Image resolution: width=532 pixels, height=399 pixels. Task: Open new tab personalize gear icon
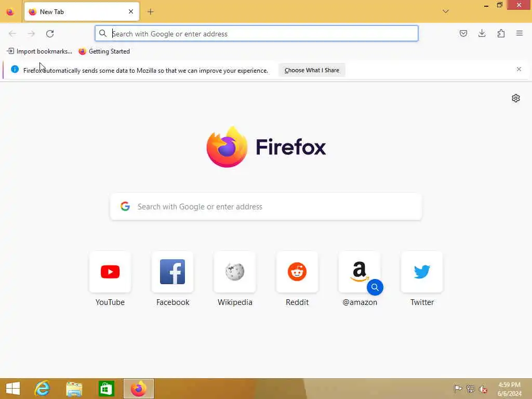pyautogui.click(x=516, y=98)
